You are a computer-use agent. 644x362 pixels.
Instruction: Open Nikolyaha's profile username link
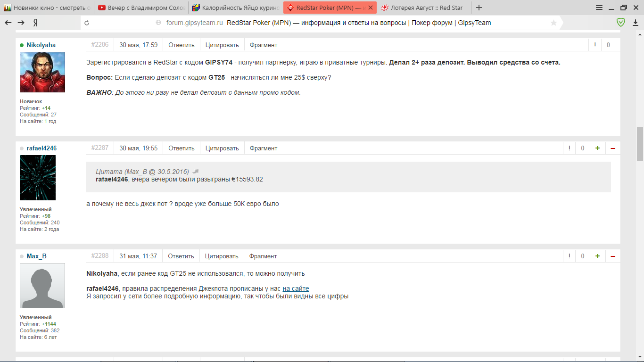click(x=41, y=45)
